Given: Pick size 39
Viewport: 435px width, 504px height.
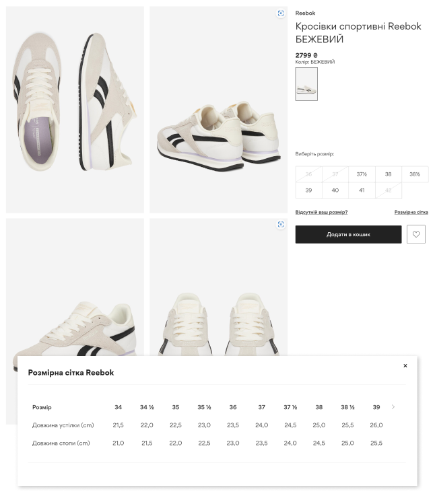Looking at the screenshot, I should tap(308, 190).
